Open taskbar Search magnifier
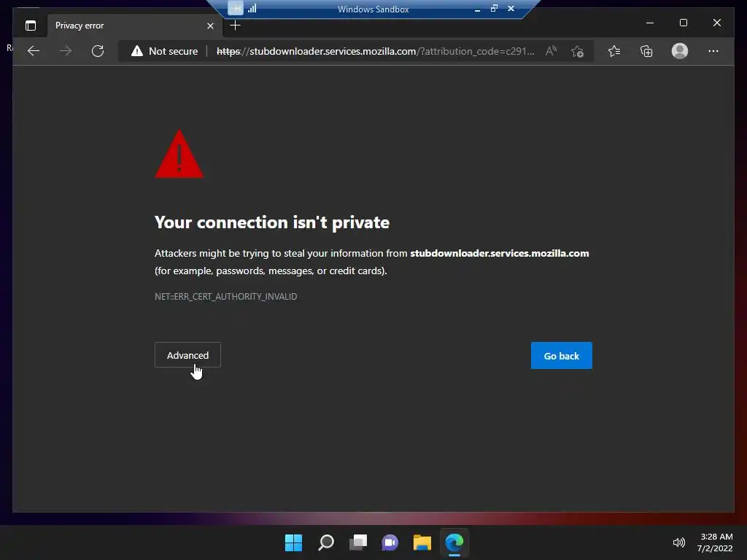The image size is (747, 560). (x=326, y=542)
